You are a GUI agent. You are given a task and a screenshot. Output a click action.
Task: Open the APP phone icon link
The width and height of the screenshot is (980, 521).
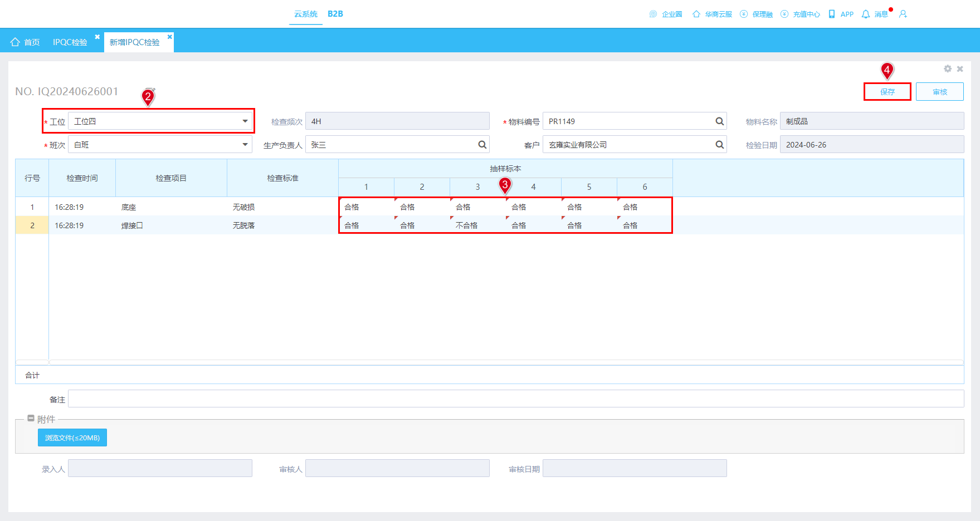tap(841, 14)
